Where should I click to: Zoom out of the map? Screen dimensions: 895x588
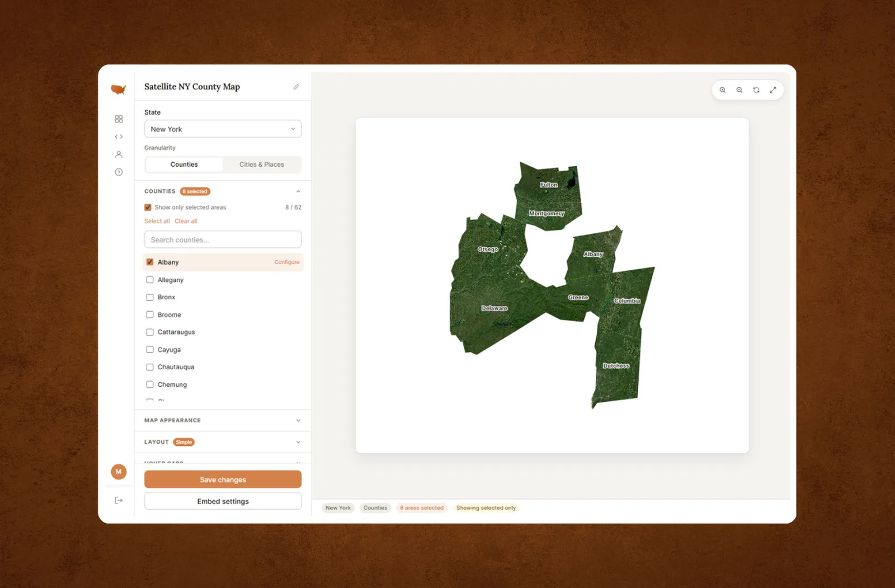click(739, 90)
